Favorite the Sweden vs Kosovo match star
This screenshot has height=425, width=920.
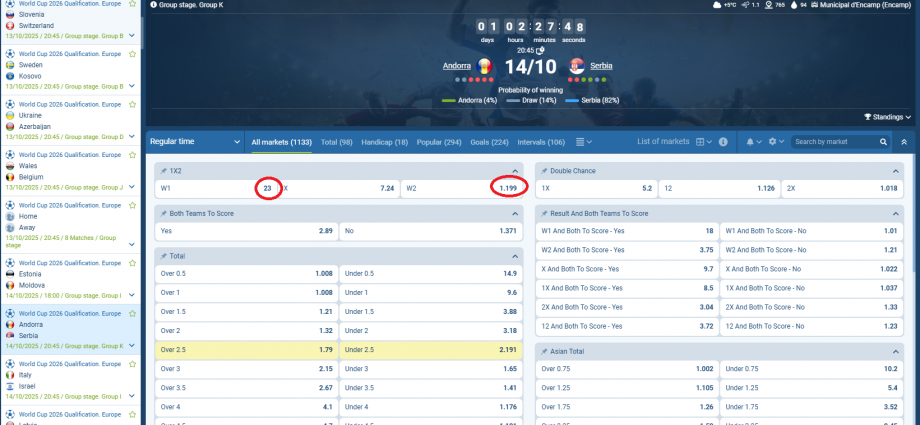133,52
